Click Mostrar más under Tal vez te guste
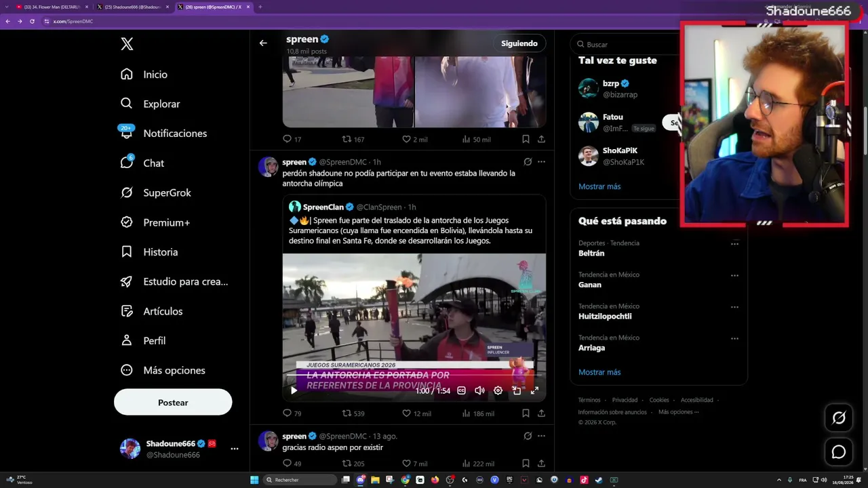 coord(599,186)
